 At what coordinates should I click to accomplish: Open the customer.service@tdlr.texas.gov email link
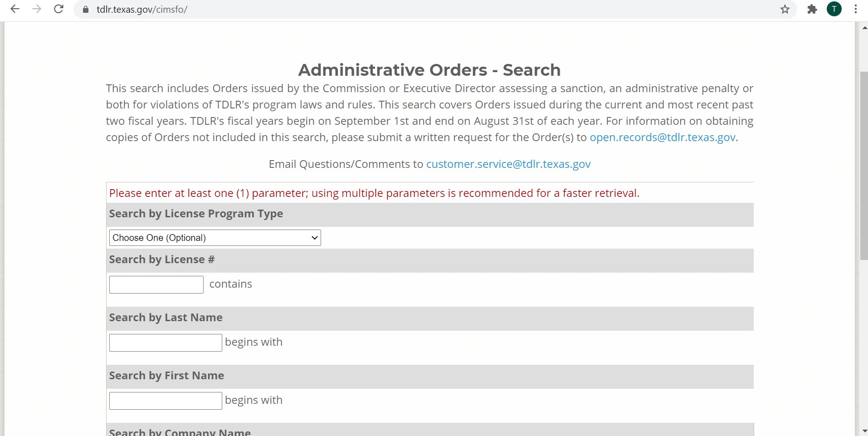click(x=508, y=164)
